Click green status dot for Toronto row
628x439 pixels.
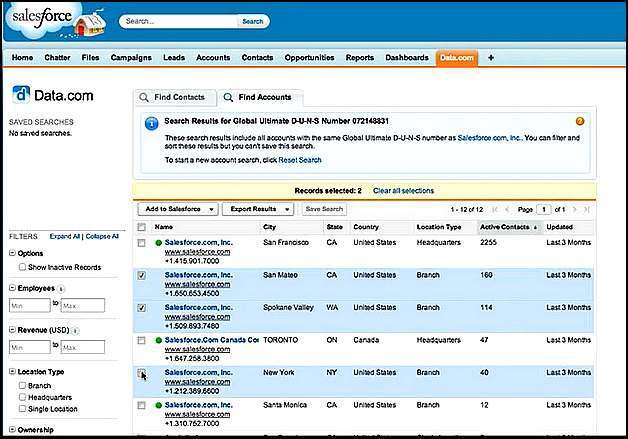159,340
